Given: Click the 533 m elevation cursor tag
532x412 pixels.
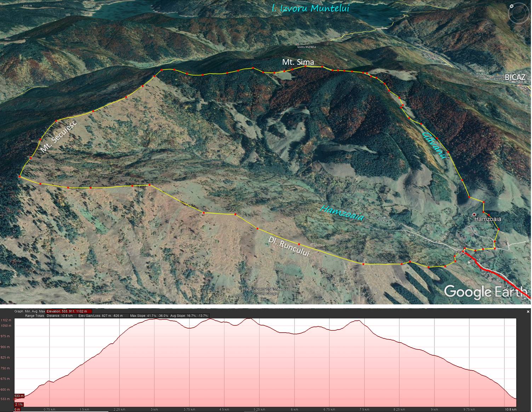Looking at the screenshot, I should click(19, 396).
